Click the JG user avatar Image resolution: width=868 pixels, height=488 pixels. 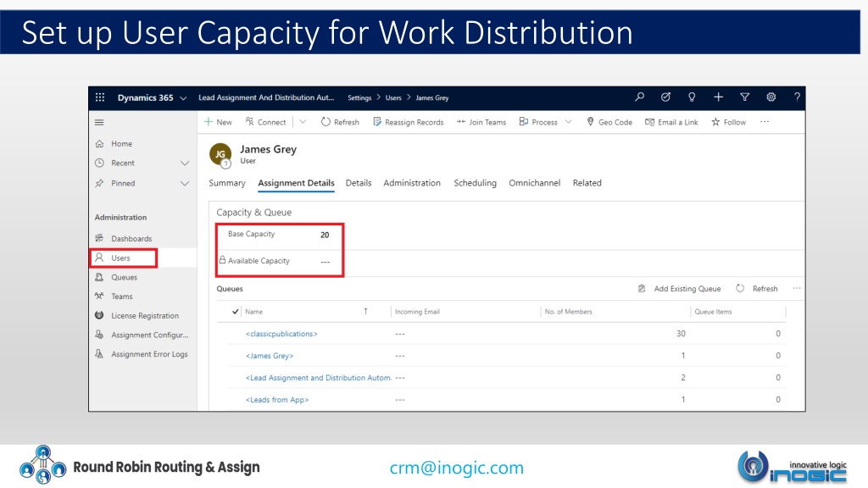220,154
